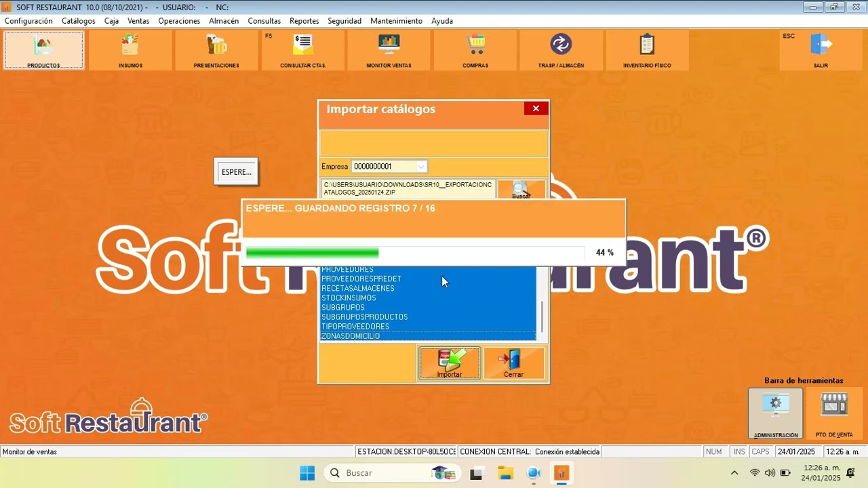The image size is (868, 488).
Task: Select STOCKINSUMOS in the list
Action: point(429,298)
